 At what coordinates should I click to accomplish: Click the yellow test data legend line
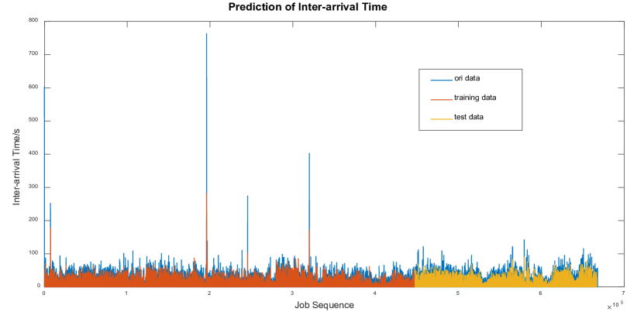click(x=441, y=119)
